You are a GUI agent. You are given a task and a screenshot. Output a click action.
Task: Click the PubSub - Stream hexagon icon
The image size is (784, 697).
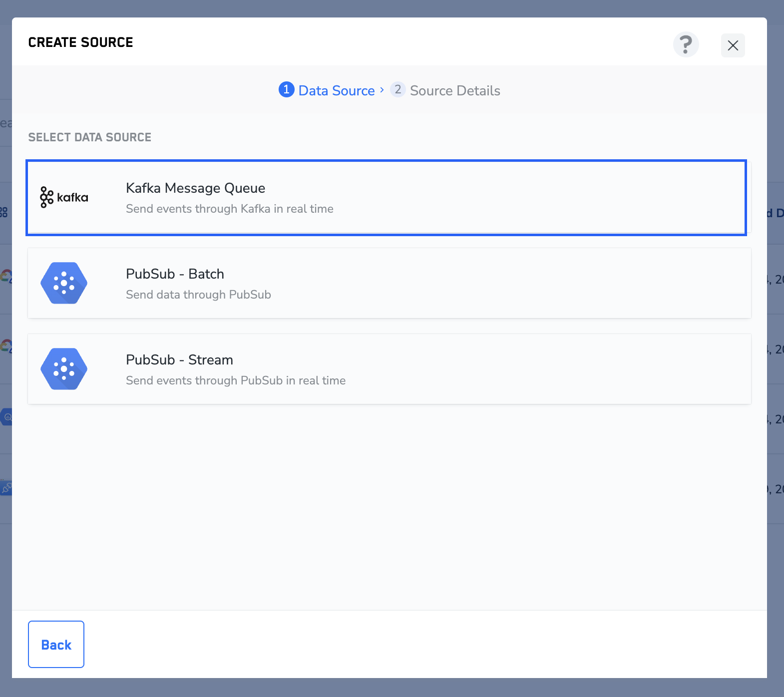coord(64,369)
